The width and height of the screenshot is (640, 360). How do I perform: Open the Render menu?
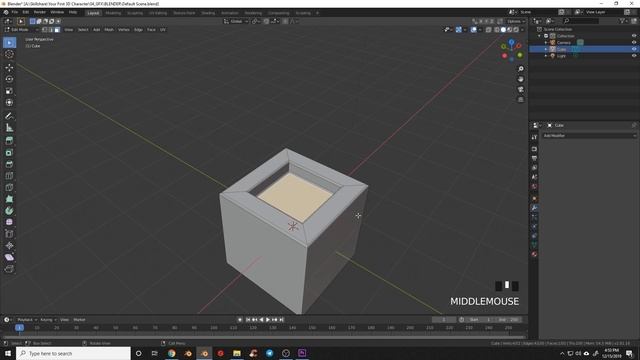click(x=40, y=13)
